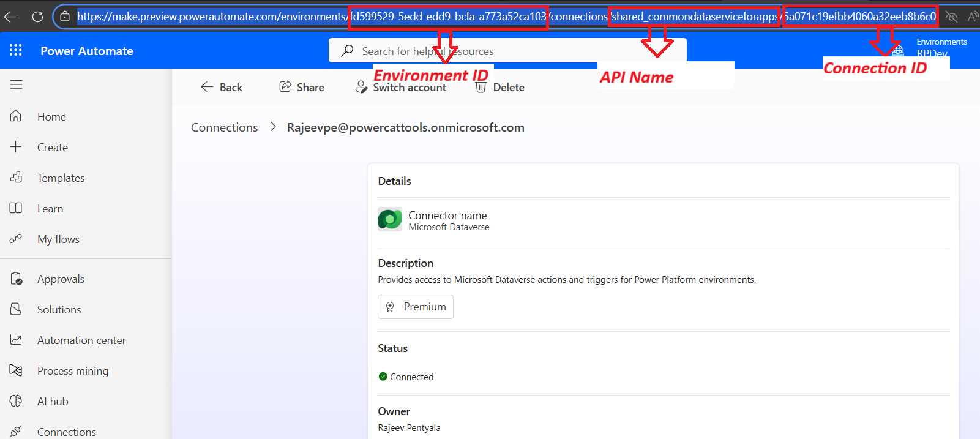Delete this connection
Screen dimensions: 980x439
(x=500, y=88)
